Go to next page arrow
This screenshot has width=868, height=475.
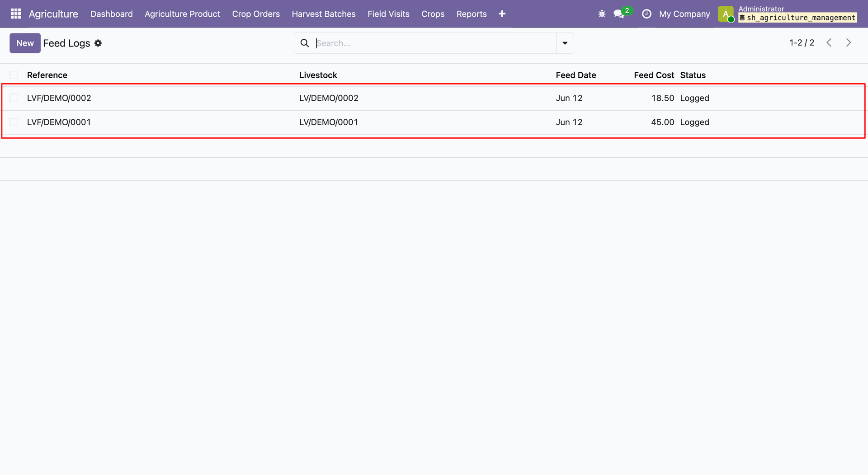(849, 42)
